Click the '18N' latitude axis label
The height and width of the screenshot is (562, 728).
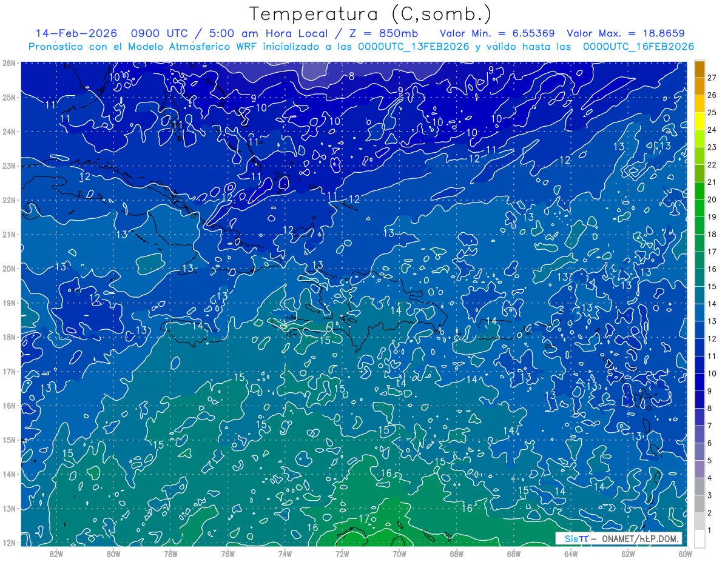(8, 337)
